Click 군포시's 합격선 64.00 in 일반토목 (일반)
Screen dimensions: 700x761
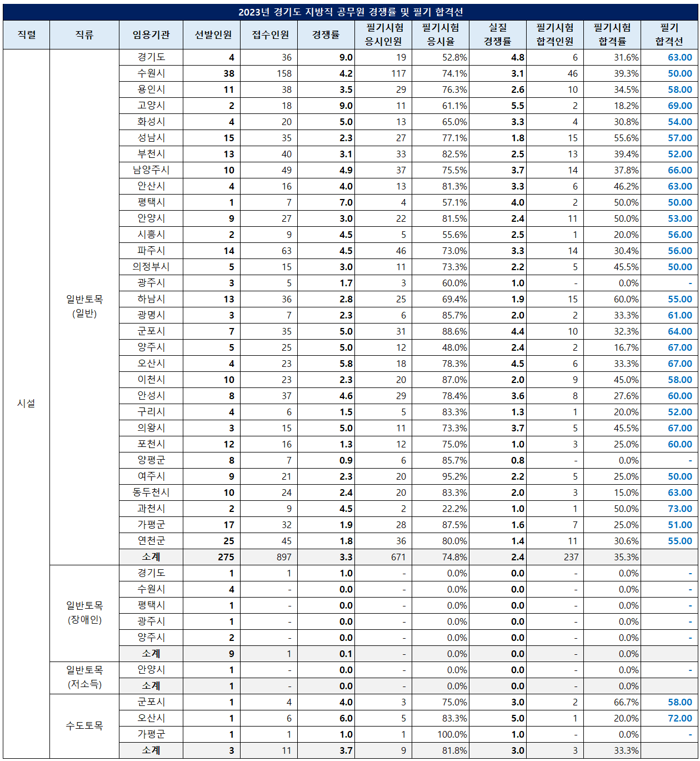680,331
